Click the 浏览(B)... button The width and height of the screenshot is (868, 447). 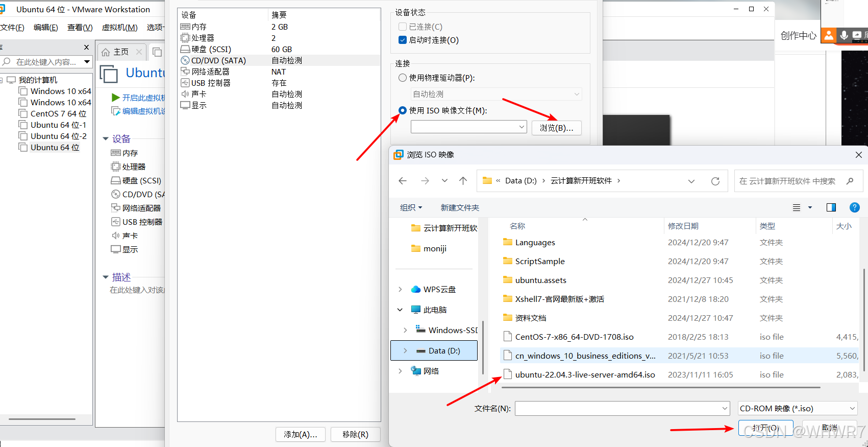coord(556,128)
